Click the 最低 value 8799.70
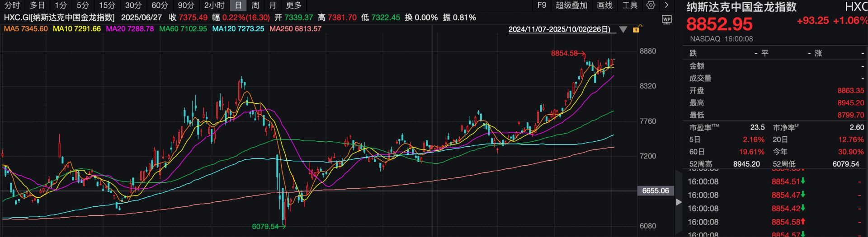 (x=850, y=115)
